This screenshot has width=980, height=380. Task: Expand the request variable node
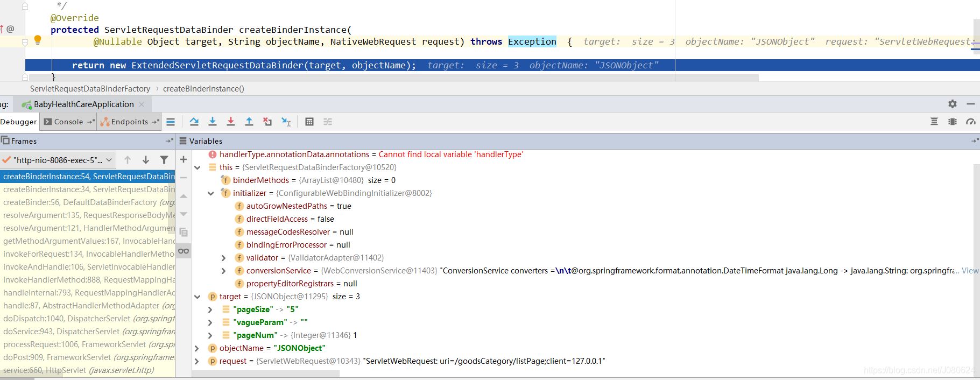click(x=198, y=361)
